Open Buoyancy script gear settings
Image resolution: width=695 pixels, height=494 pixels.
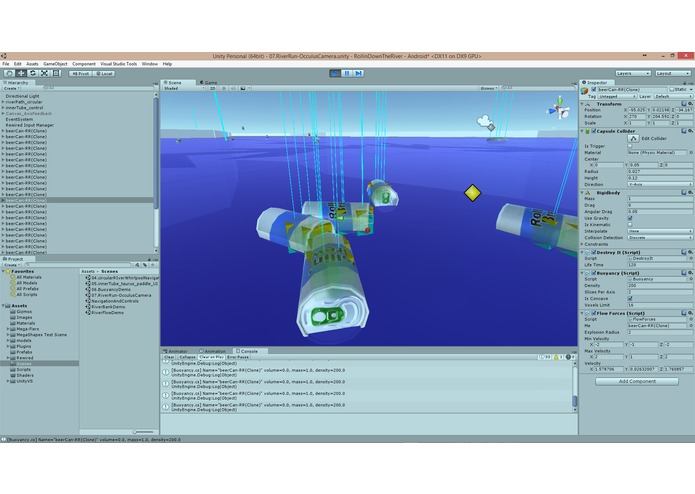coord(690,273)
